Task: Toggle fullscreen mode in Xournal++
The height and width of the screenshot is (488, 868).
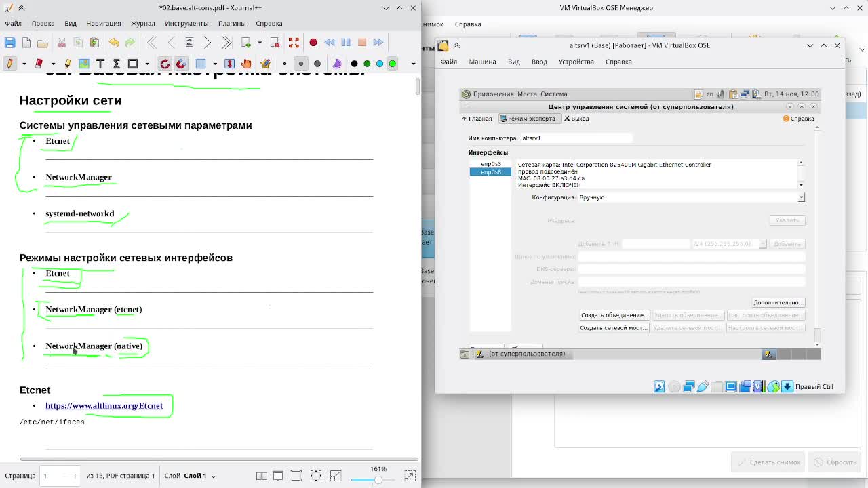Action: [294, 43]
